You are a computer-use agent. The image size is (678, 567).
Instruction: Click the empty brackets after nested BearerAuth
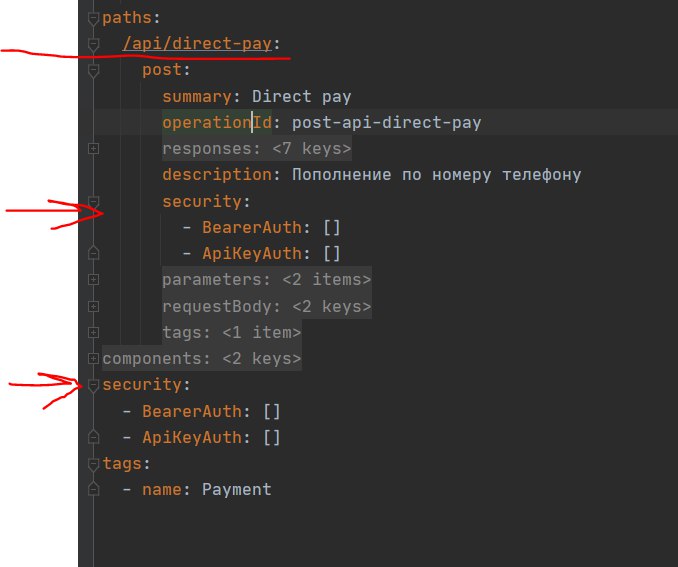[332, 227]
